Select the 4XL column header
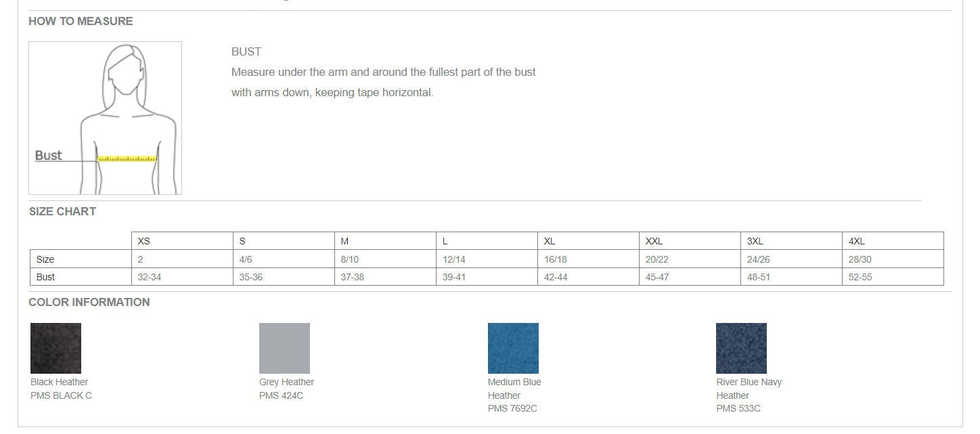This screenshot has height=434, width=980. (x=893, y=241)
